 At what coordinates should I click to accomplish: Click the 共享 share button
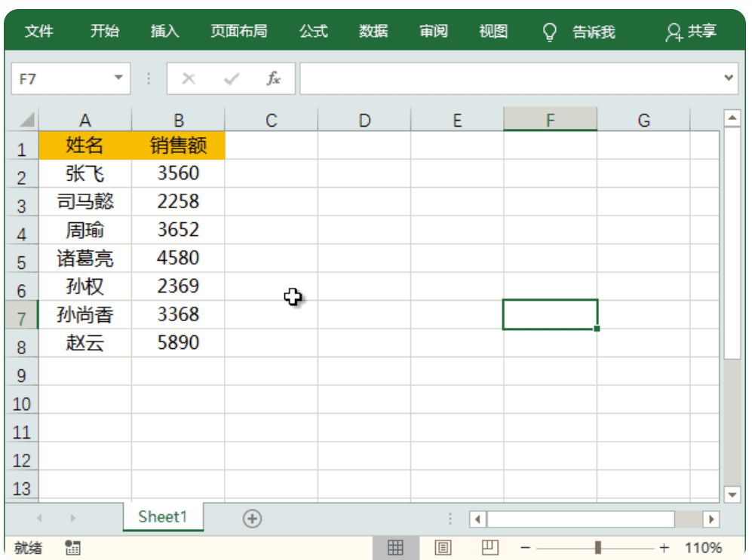691,32
